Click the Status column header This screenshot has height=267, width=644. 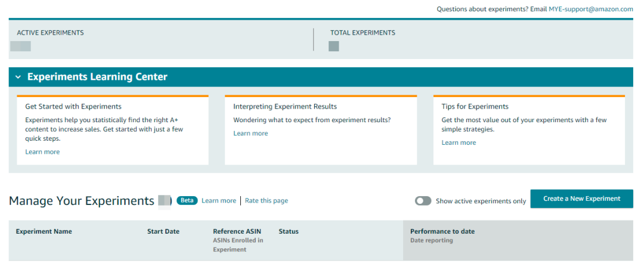click(x=289, y=232)
